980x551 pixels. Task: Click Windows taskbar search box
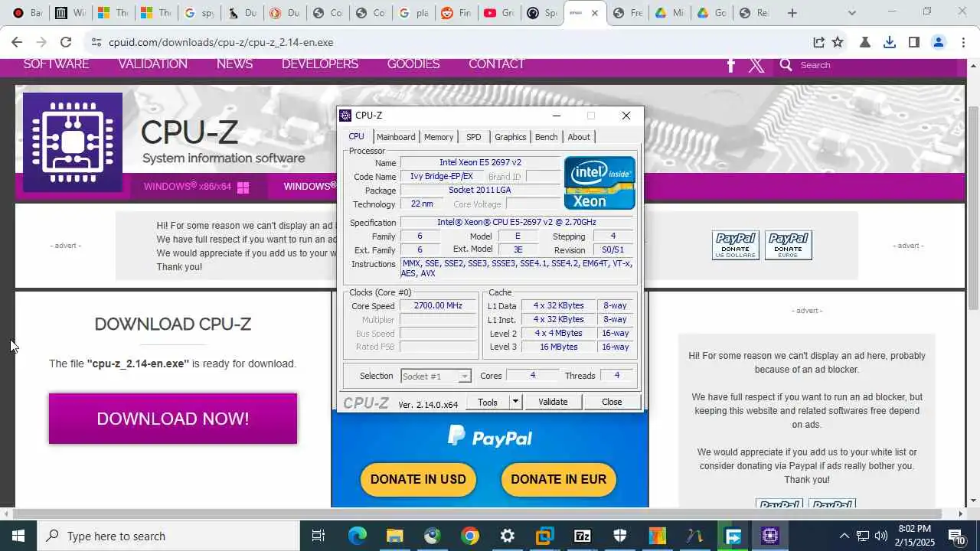pyautogui.click(x=168, y=536)
